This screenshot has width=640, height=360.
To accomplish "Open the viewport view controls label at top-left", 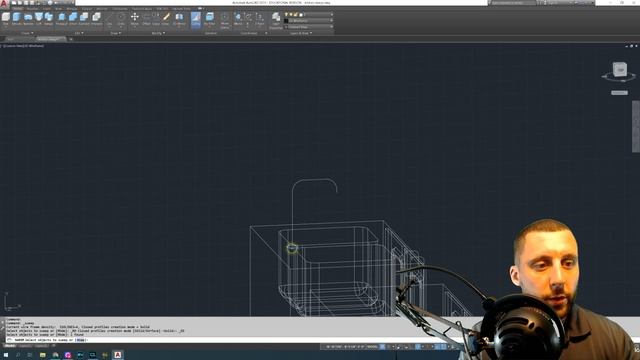I will point(23,46).
